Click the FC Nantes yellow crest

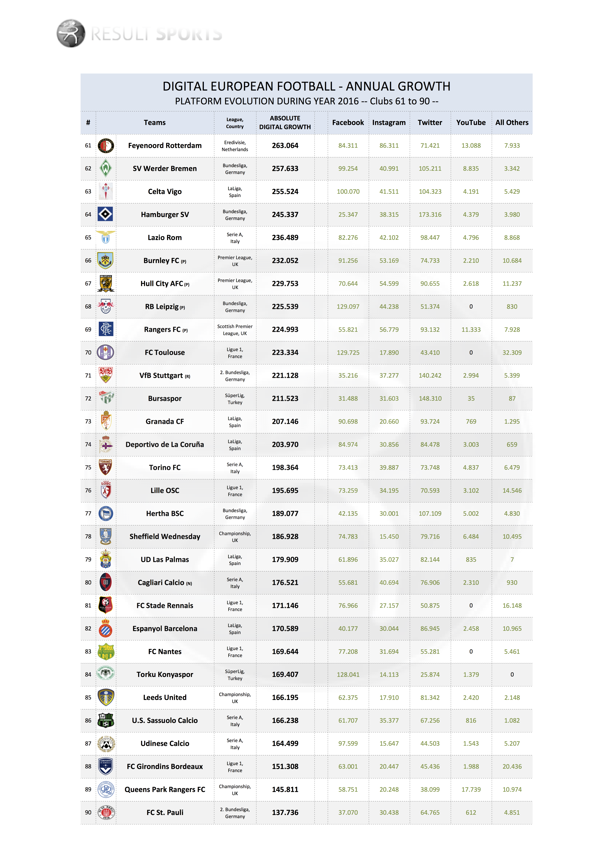106,651
